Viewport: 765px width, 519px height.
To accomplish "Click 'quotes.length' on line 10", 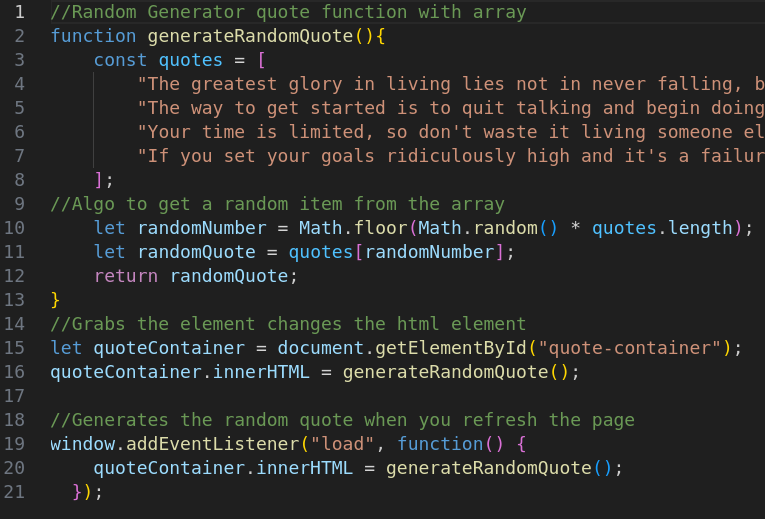I will (x=663, y=228).
